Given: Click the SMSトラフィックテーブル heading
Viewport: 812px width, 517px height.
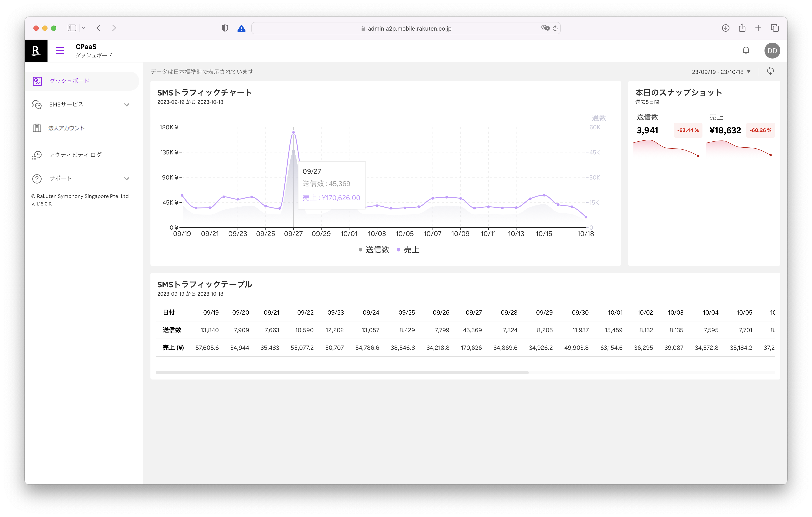Looking at the screenshot, I should (x=204, y=284).
